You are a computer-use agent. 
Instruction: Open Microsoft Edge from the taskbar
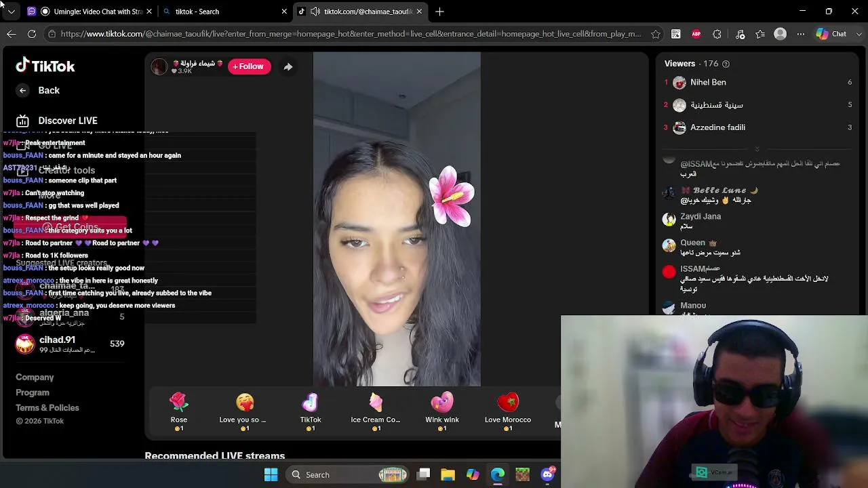tap(498, 474)
